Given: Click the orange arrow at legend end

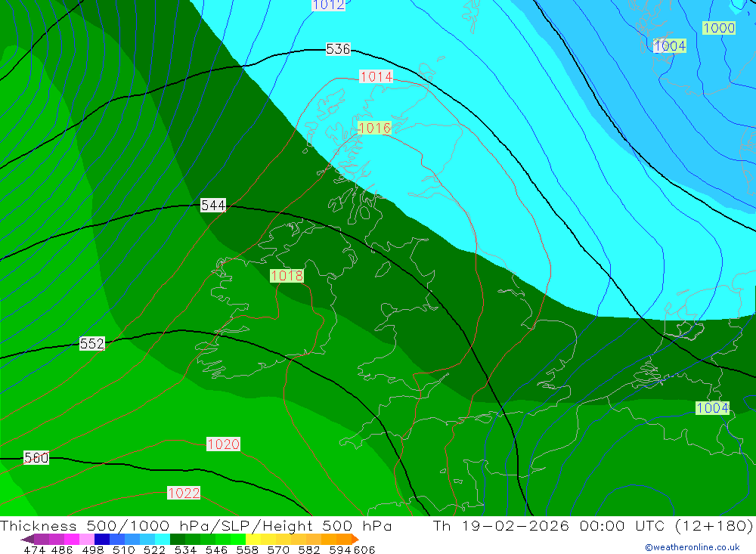Looking at the screenshot, I should 355,539.
